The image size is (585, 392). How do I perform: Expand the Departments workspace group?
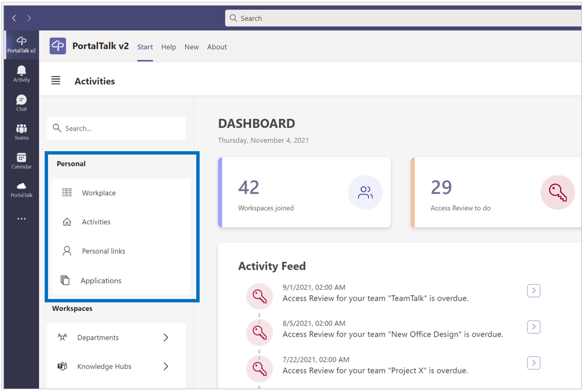point(166,337)
